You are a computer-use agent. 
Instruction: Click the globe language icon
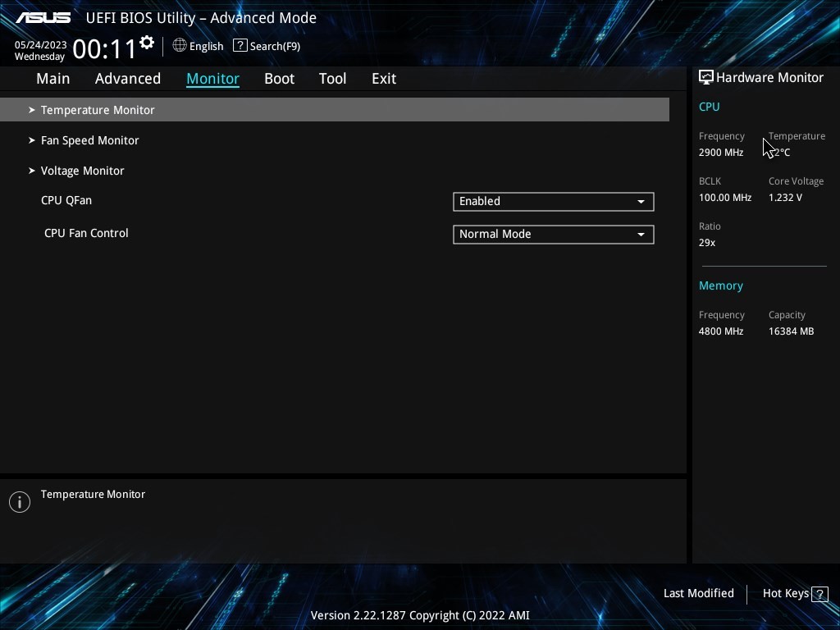pyautogui.click(x=180, y=46)
